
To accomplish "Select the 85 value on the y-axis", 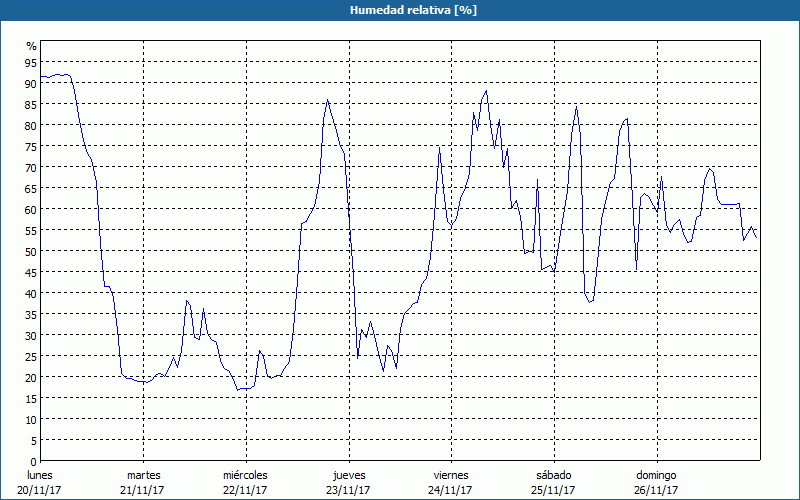I will [x=31, y=105].
